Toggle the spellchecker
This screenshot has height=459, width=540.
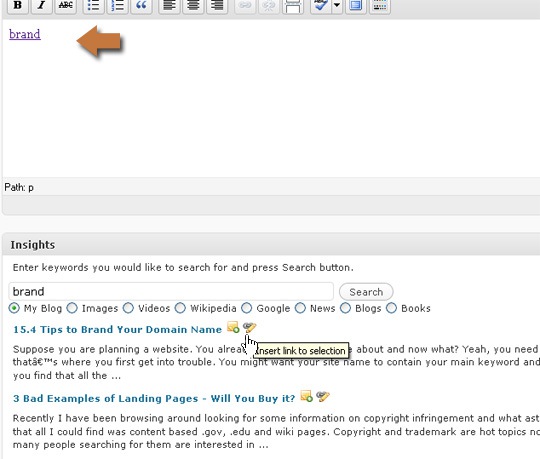point(321,6)
